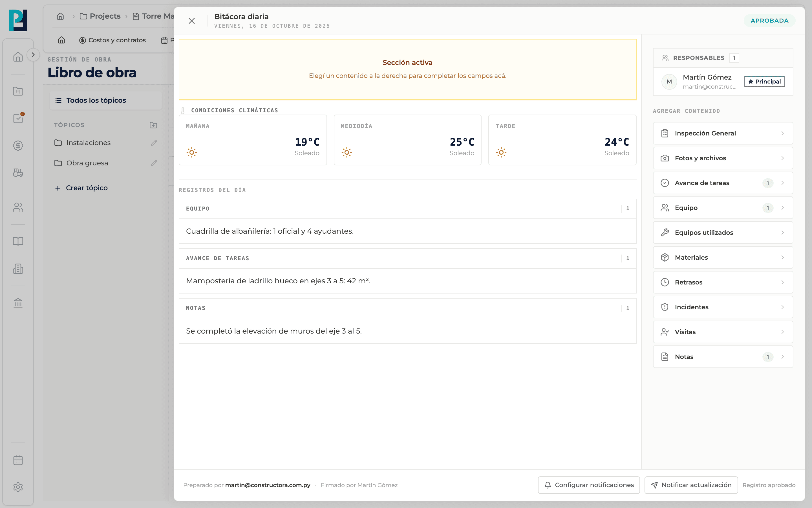Open the bank institution icon in sidebar
Image resolution: width=812 pixels, height=508 pixels.
click(x=18, y=303)
